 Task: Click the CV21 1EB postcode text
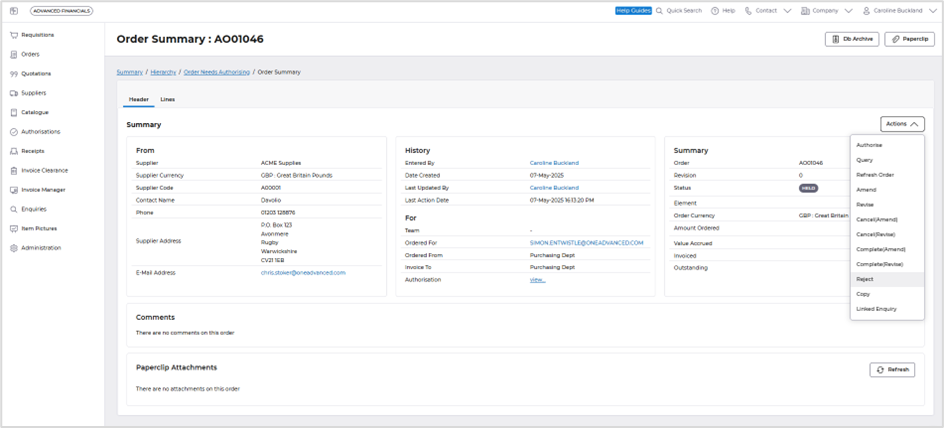pos(273,261)
